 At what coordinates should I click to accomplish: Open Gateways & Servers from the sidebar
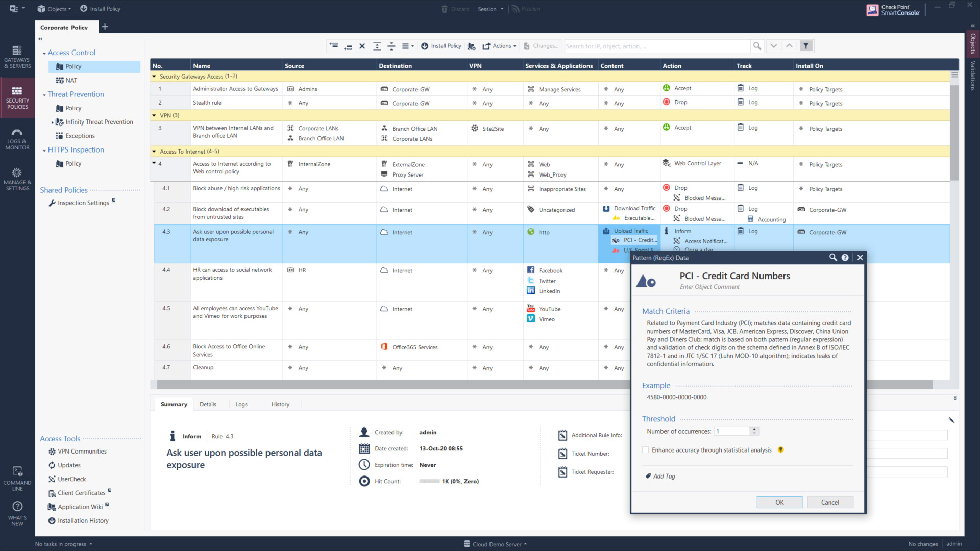(17, 56)
